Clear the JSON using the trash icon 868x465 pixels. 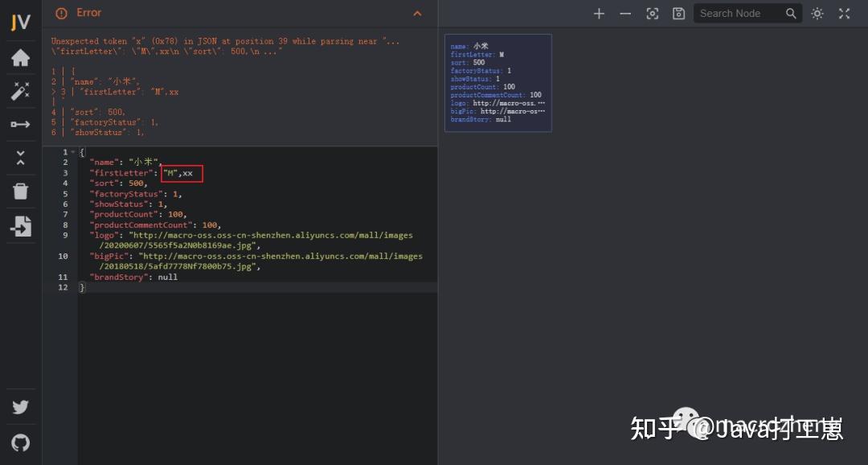(x=20, y=191)
